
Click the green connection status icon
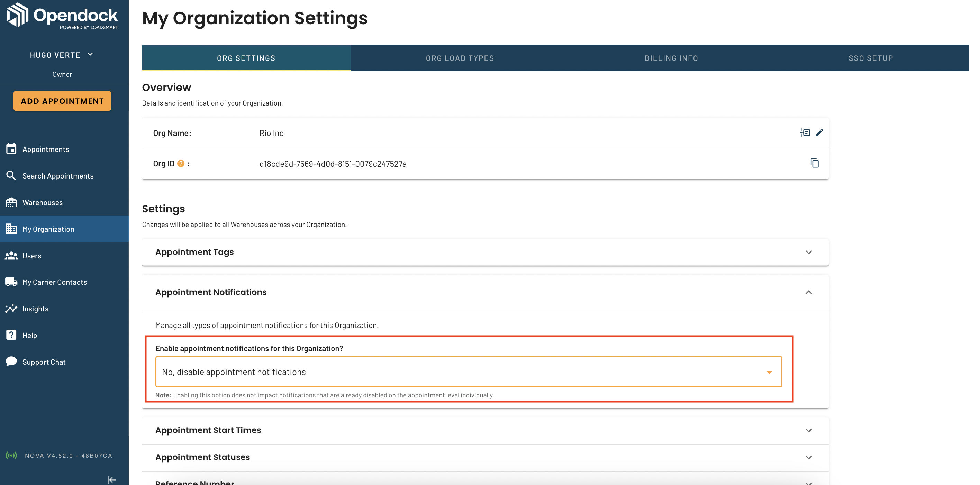pos(11,455)
